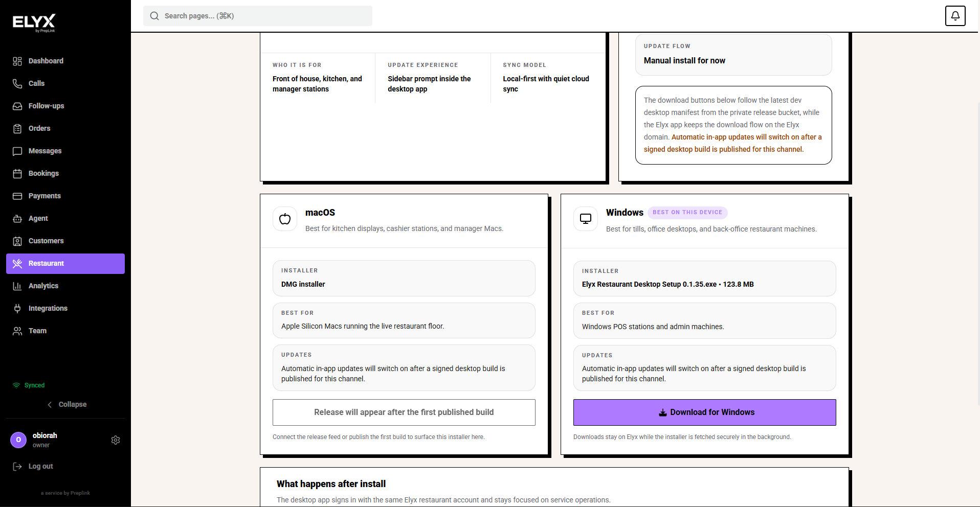Click 'a service by Preplink' footer text
Image resolution: width=980 pixels, height=507 pixels.
(x=65, y=493)
